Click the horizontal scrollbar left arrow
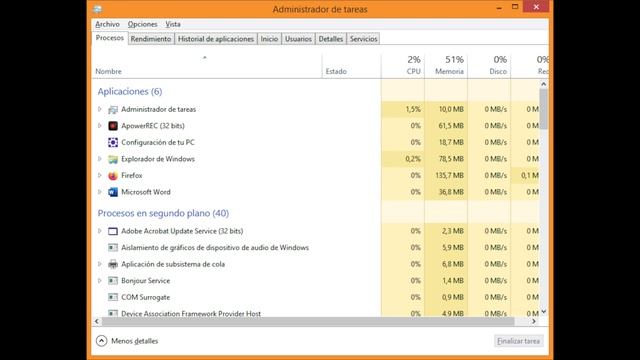640x360 pixels. 97,322
